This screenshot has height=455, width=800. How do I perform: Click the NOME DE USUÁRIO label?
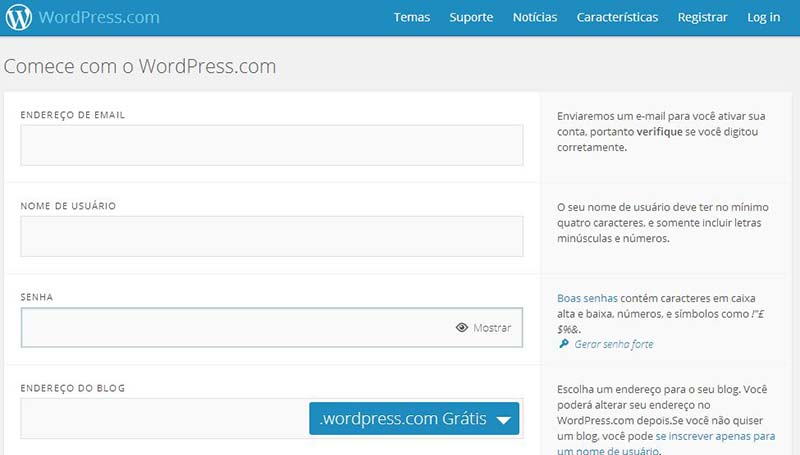coord(68,206)
